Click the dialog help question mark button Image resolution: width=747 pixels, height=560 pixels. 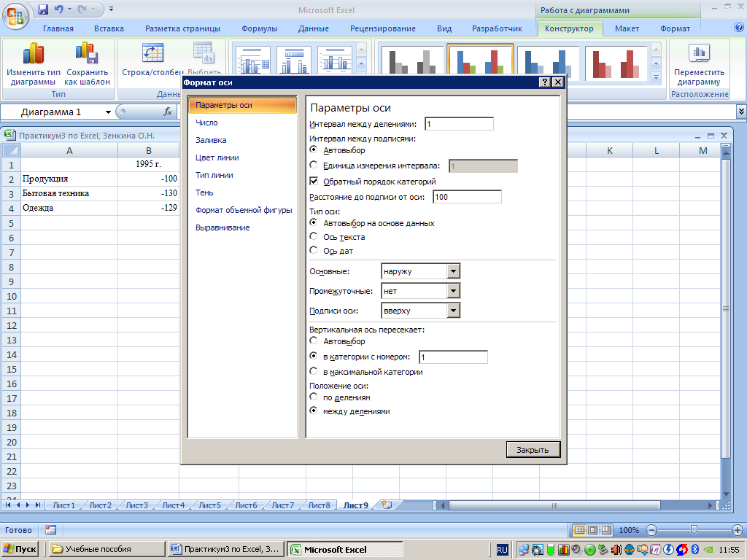pos(545,82)
